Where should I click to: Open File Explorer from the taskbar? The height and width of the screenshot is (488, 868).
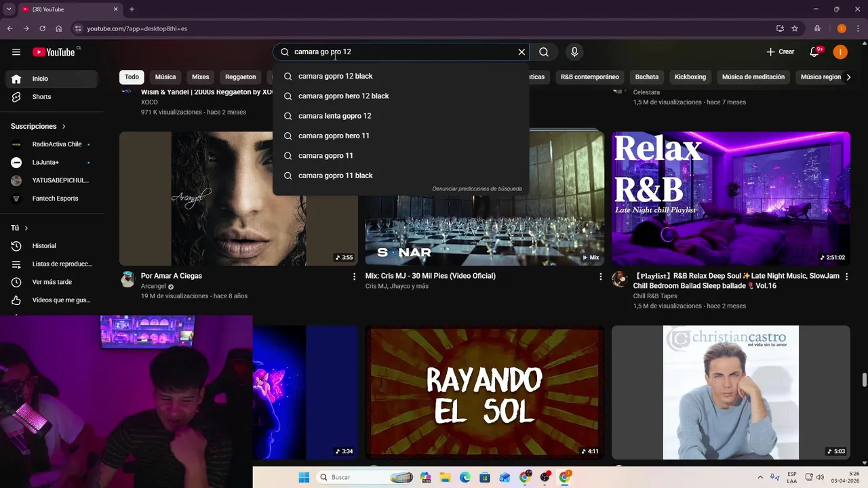(x=446, y=477)
